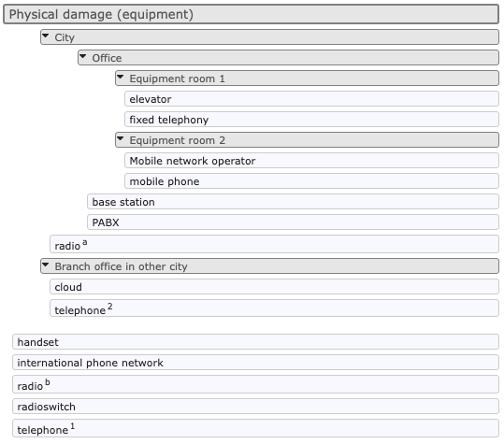The height and width of the screenshot is (444, 504).
Task: Select the radio a item under City
Action: click(274, 244)
